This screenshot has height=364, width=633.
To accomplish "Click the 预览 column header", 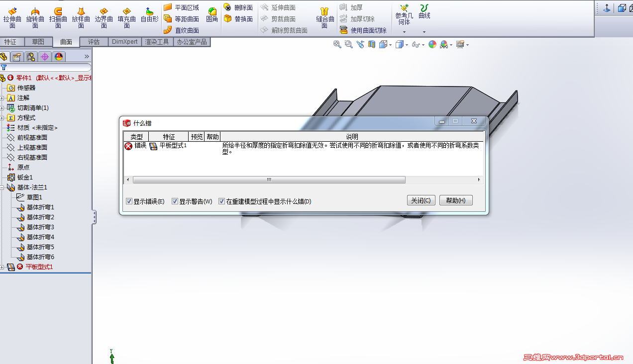I will 197,136.
